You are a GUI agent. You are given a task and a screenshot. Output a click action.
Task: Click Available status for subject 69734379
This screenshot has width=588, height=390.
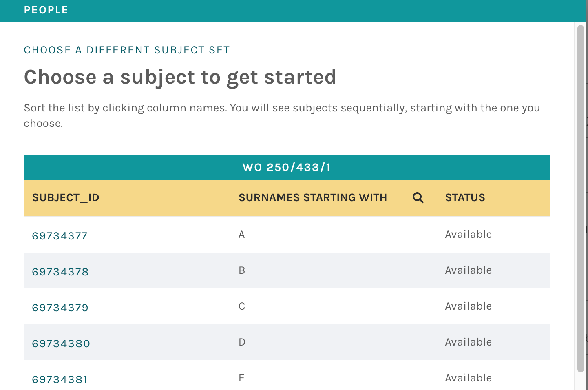[468, 306]
